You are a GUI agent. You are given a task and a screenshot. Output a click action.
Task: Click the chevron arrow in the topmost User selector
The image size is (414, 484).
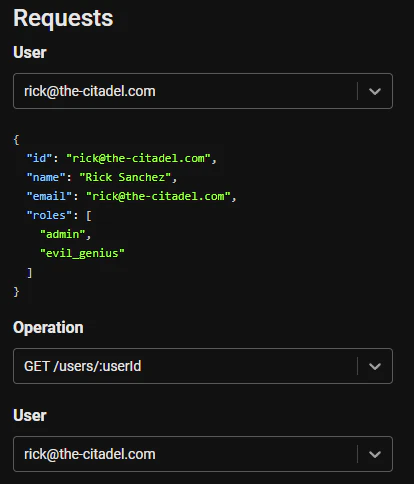click(x=375, y=91)
